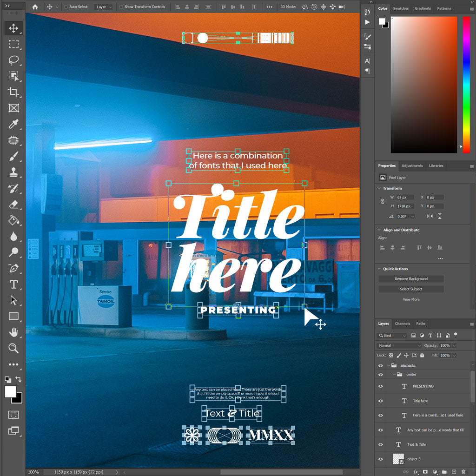Click the Width input field in Transform

406,198
